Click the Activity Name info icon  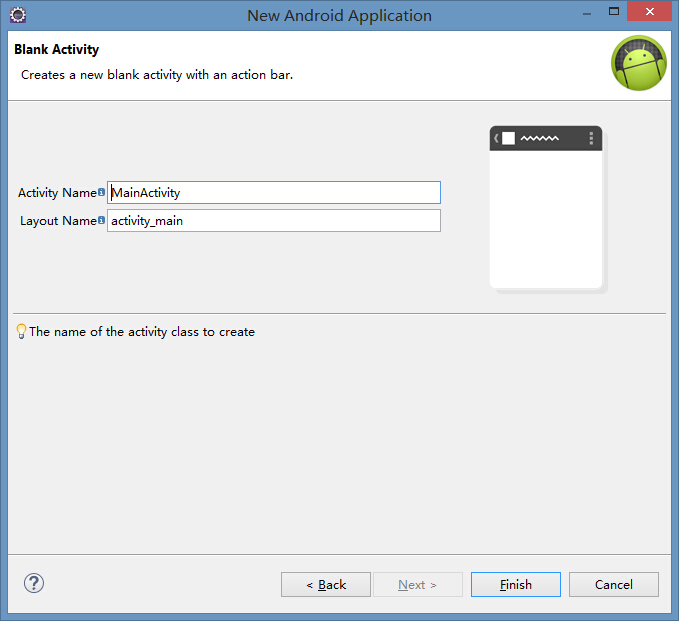[101, 192]
